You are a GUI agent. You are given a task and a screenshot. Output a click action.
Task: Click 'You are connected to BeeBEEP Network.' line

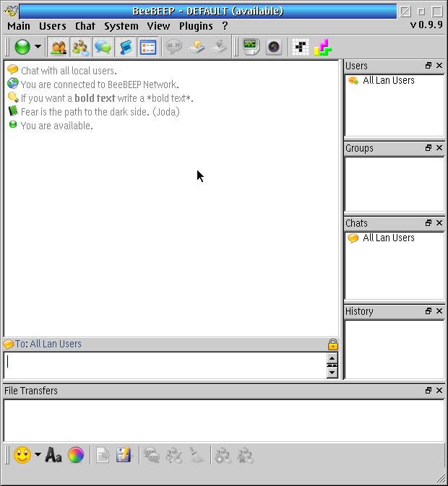click(x=100, y=84)
